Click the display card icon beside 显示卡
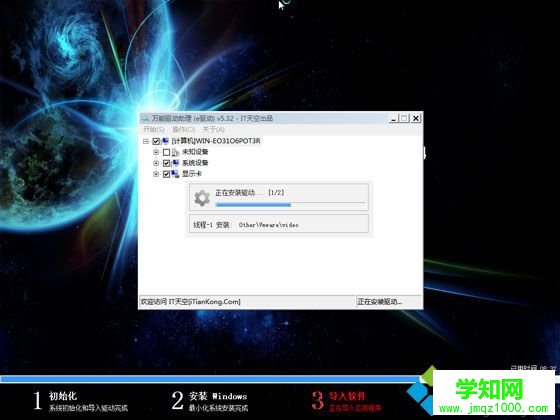The width and height of the screenshot is (560, 420). (175, 174)
